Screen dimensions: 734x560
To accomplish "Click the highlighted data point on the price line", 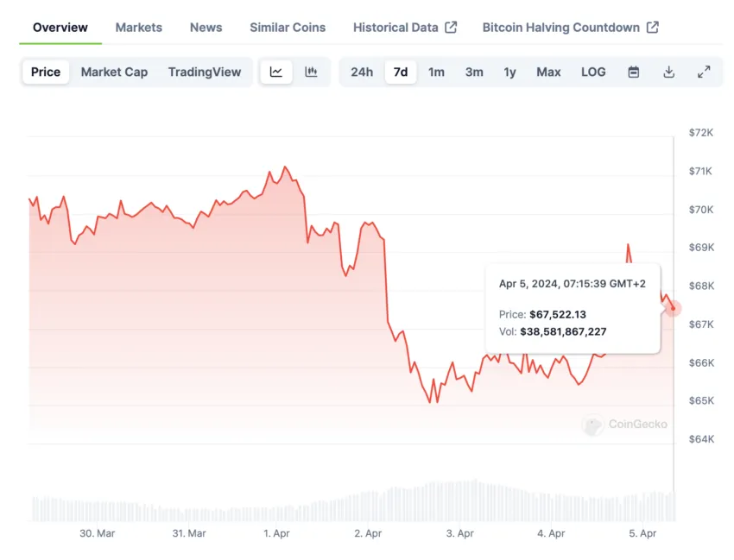I will tap(673, 308).
